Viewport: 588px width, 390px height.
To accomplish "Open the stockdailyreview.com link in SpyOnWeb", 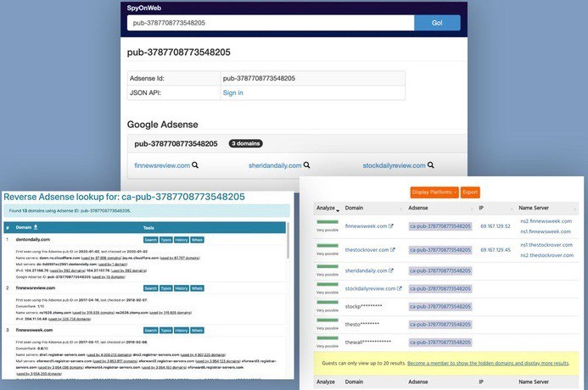I will point(394,165).
